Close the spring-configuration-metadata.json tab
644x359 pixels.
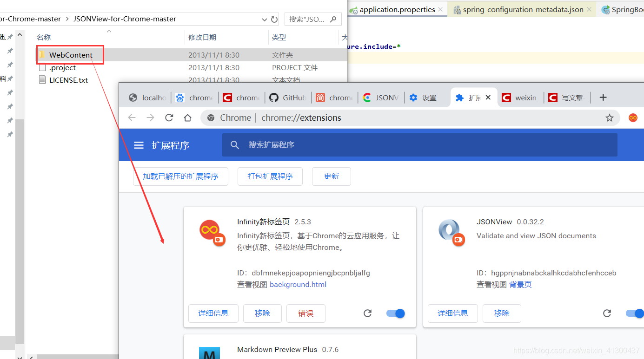pos(590,9)
